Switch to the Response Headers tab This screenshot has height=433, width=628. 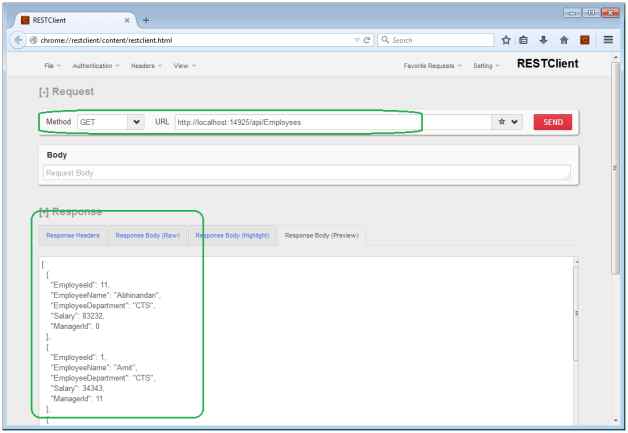(73, 236)
